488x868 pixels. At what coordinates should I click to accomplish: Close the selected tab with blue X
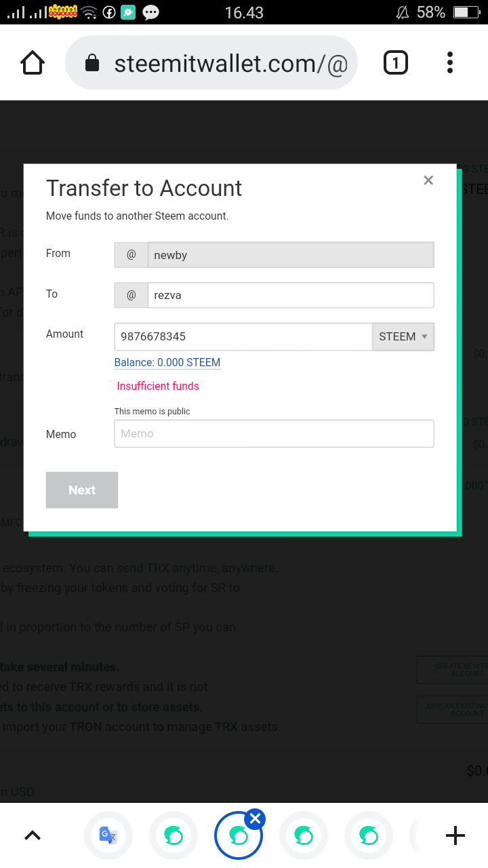[x=254, y=819]
